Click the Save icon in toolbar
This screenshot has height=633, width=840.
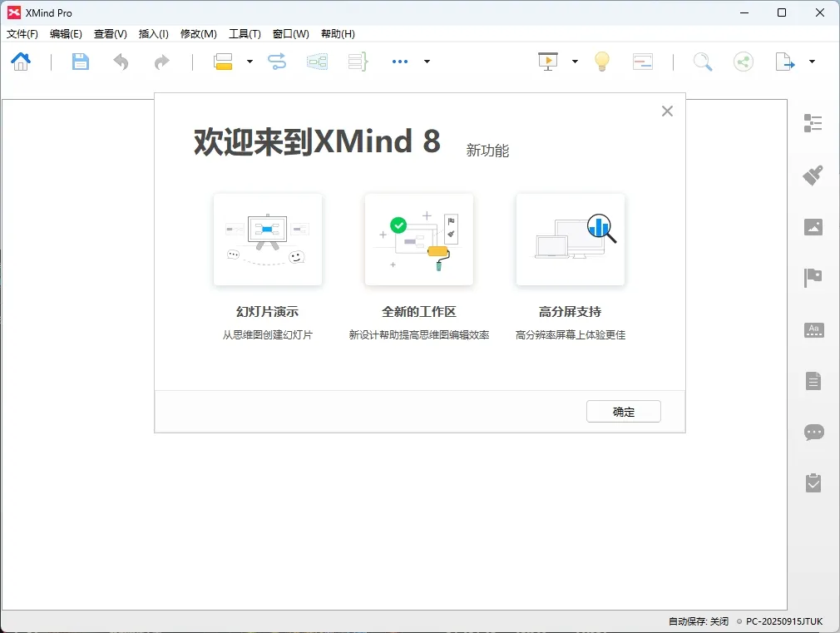point(80,61)
